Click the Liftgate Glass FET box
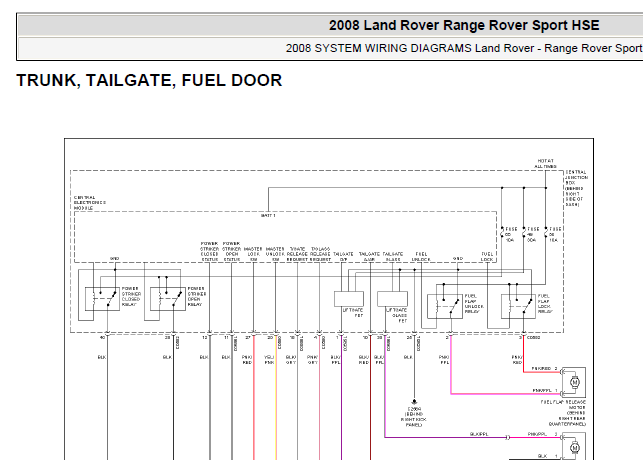643x460 pixels. pyautogui.click(x=392, y=299)
